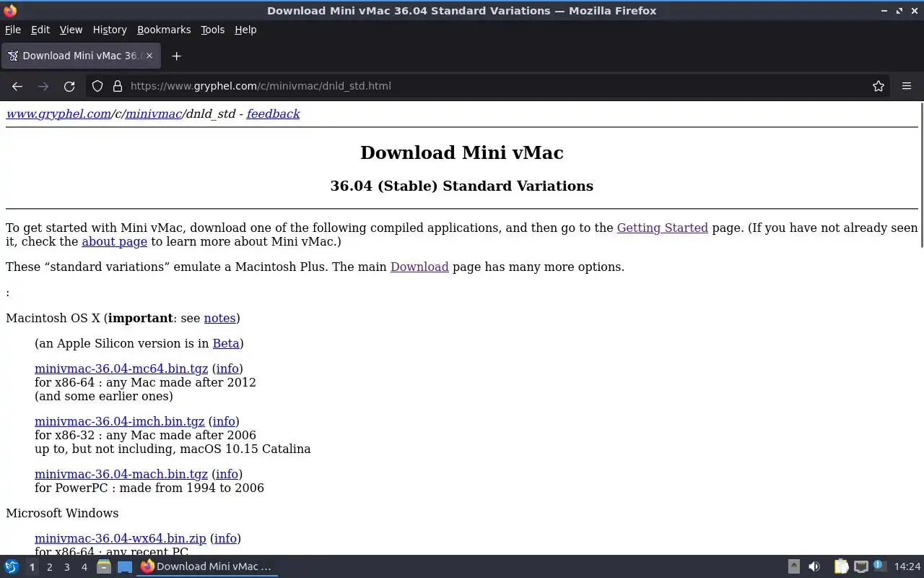Click the 'Microsoft Windows' section label

coord(62,513)
